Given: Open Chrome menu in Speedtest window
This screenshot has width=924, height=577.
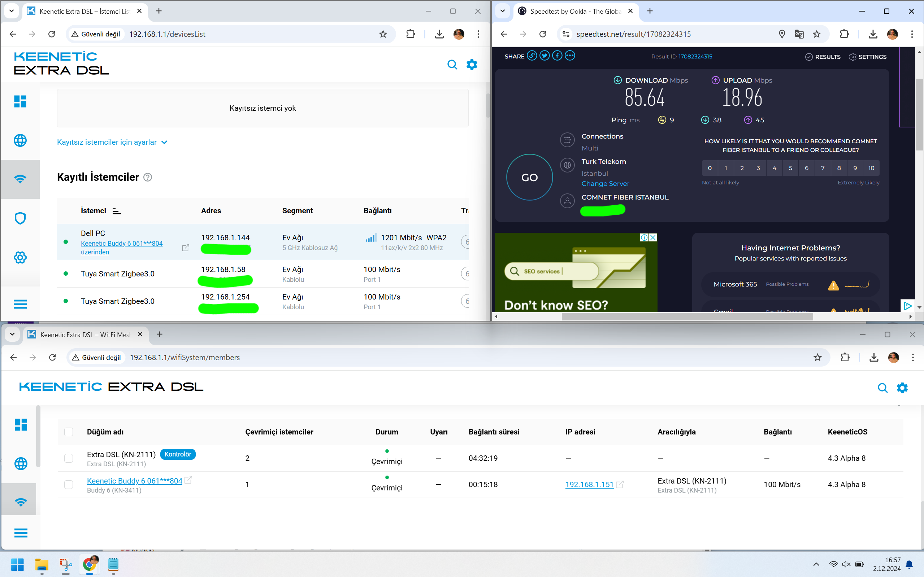Looking at the screenshot, I should (x=912, y=34).
